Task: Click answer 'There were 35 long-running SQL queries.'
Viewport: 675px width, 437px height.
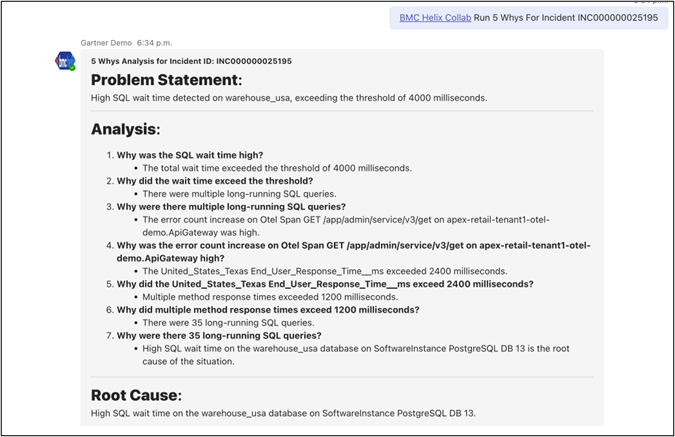Action: click(229, 323)
